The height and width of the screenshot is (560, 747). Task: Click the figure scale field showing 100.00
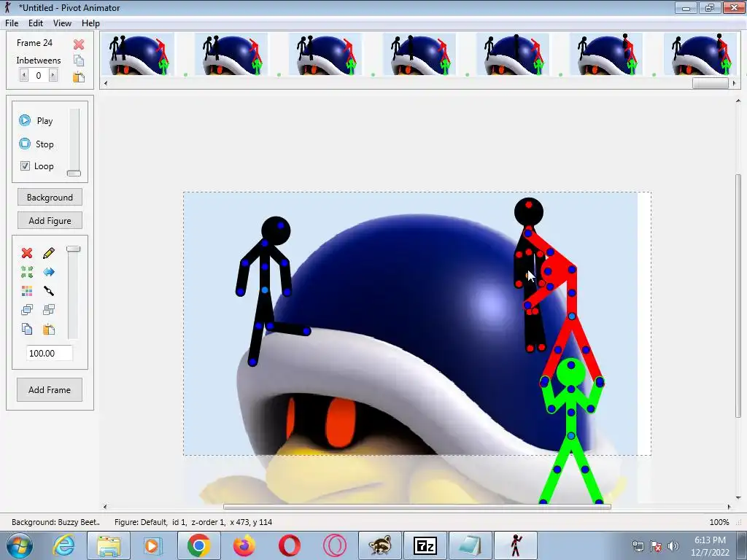tap(49, 354)
